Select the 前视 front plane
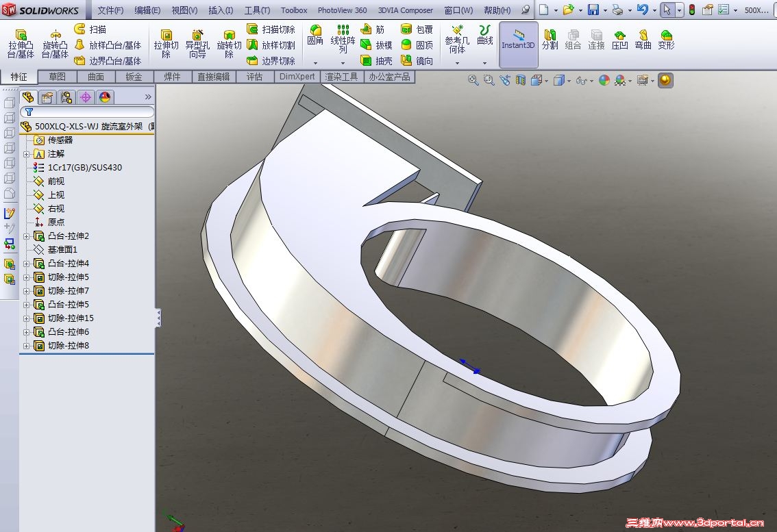This screenshot has height=532, width=777. 49,181
